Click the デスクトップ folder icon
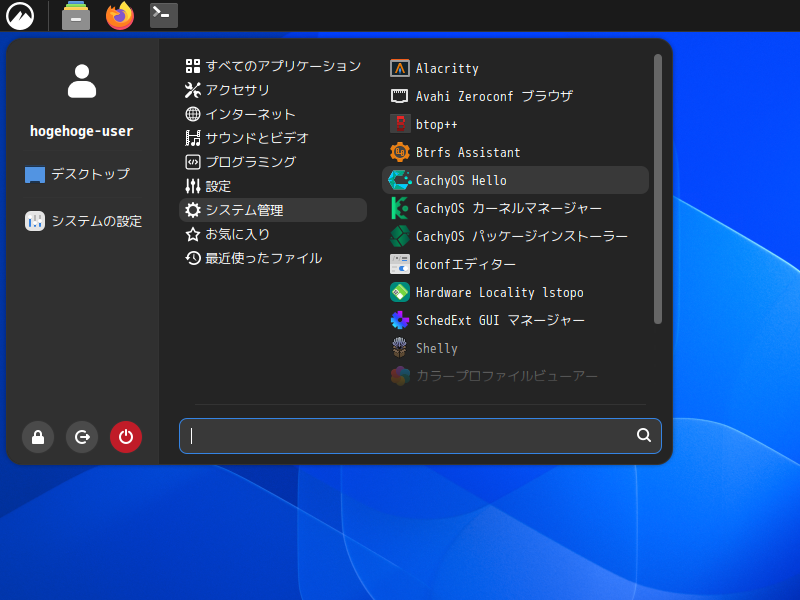 pyautogui.click(x=35, y=174)
